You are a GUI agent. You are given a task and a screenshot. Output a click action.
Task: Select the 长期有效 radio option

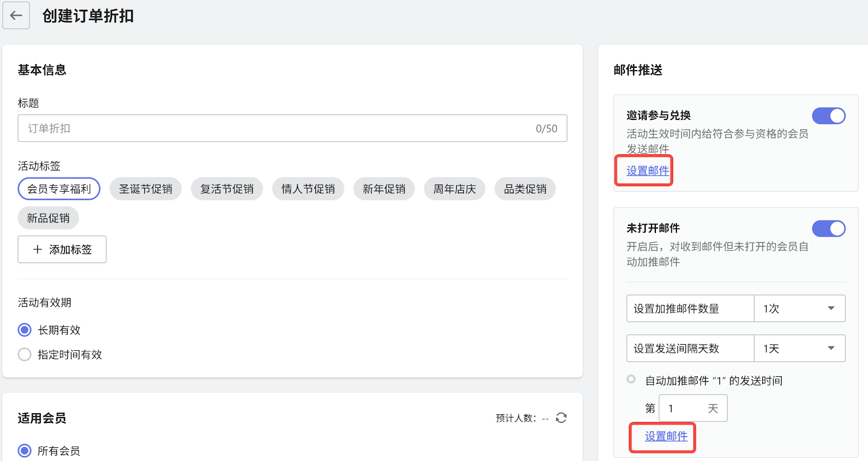[x=25, y=330]
